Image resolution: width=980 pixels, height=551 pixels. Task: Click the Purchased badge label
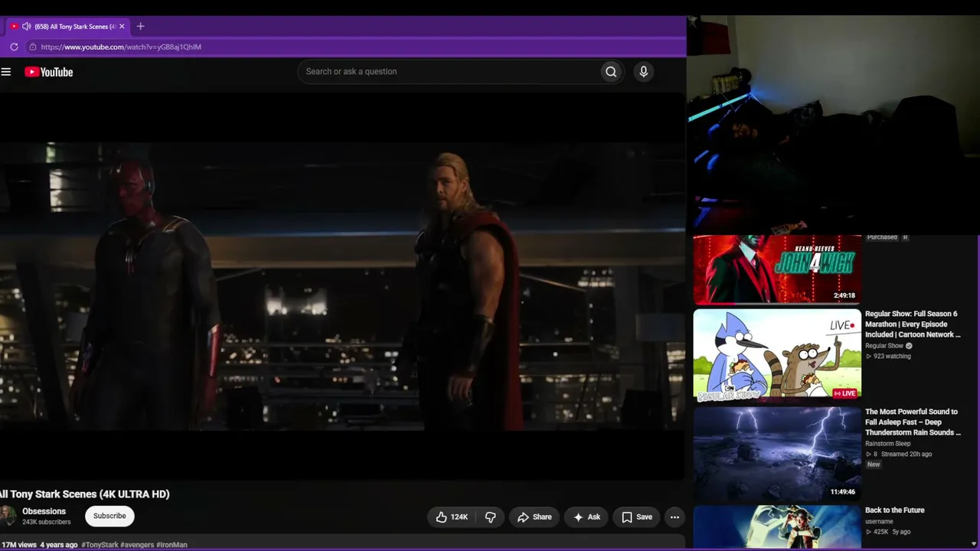882,237
